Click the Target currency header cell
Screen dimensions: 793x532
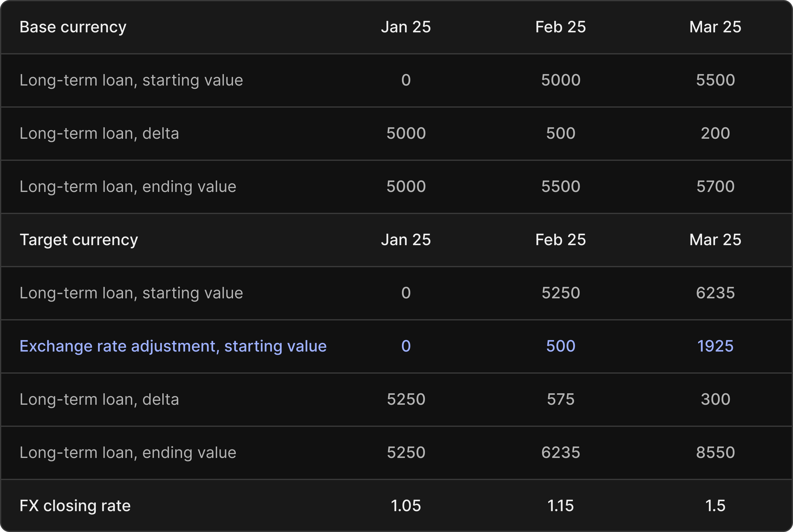pyautogui.click(x=79, y=240)
